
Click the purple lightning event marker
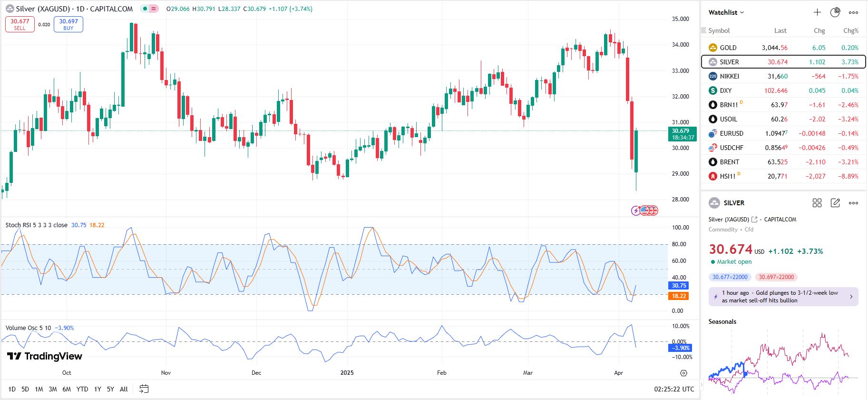[x=636, y=210]
